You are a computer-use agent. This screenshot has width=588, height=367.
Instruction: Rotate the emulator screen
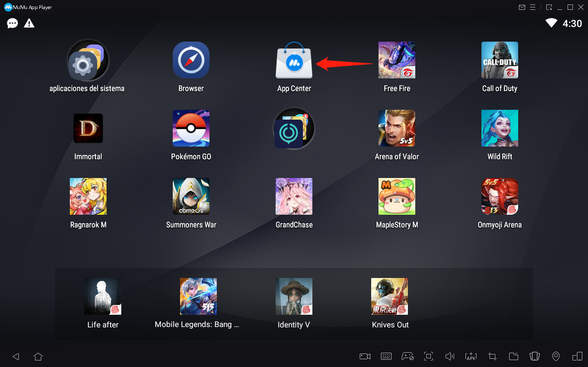coord(535,356)
